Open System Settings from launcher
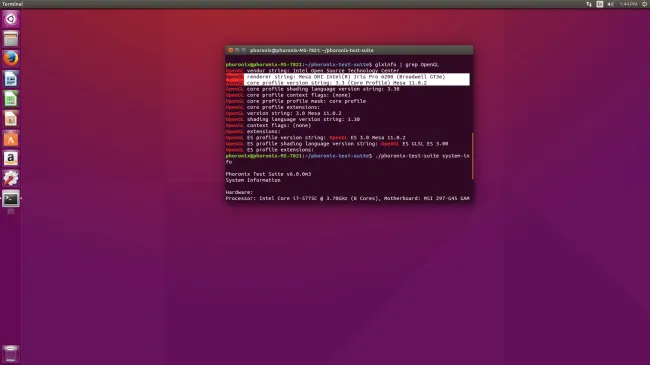650x365 pixels. (x=11, y=178)
